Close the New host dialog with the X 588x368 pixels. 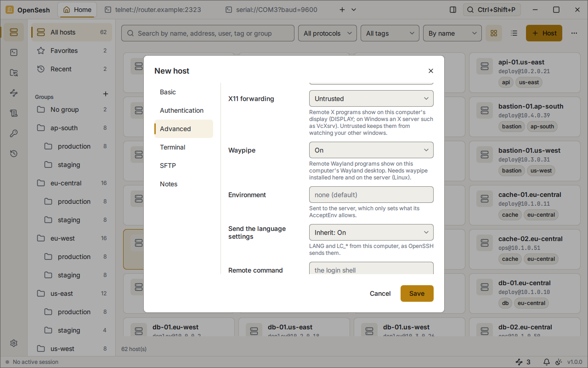pyautogui.click(x=430, y=71)
